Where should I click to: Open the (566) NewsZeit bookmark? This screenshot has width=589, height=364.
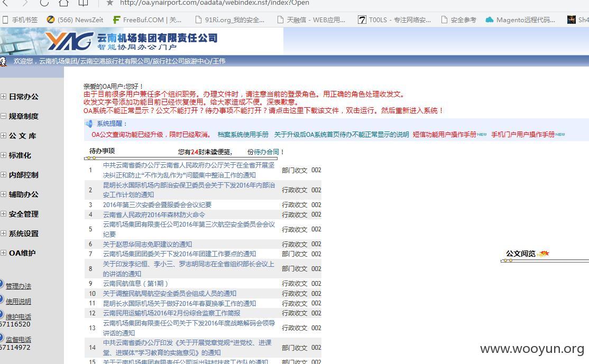tap(75, 20)
